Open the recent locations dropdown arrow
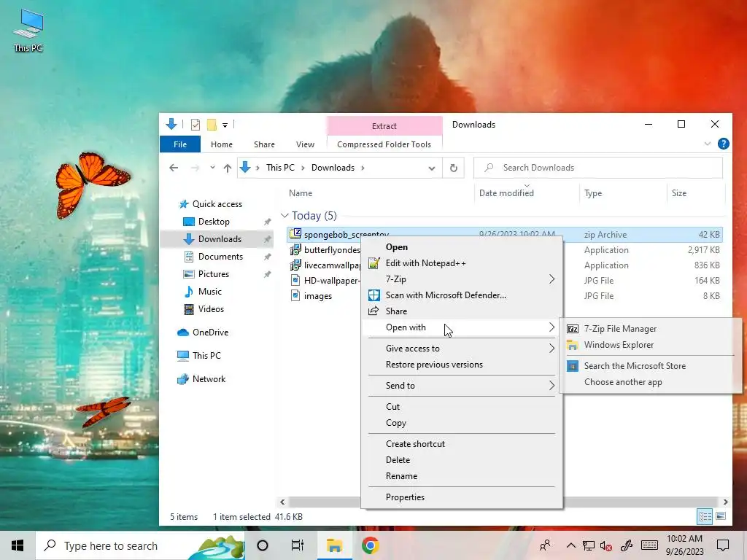747x560 pixels. [212, 168]
